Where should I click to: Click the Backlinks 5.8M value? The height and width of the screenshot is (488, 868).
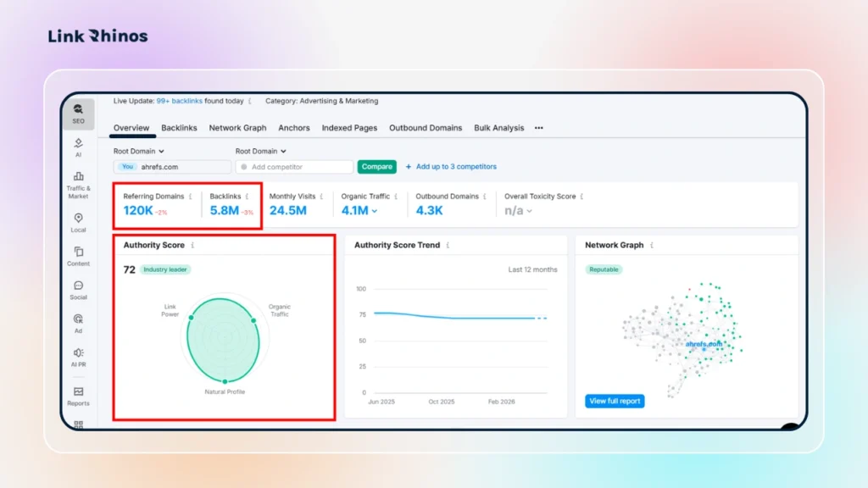point(224,211)
